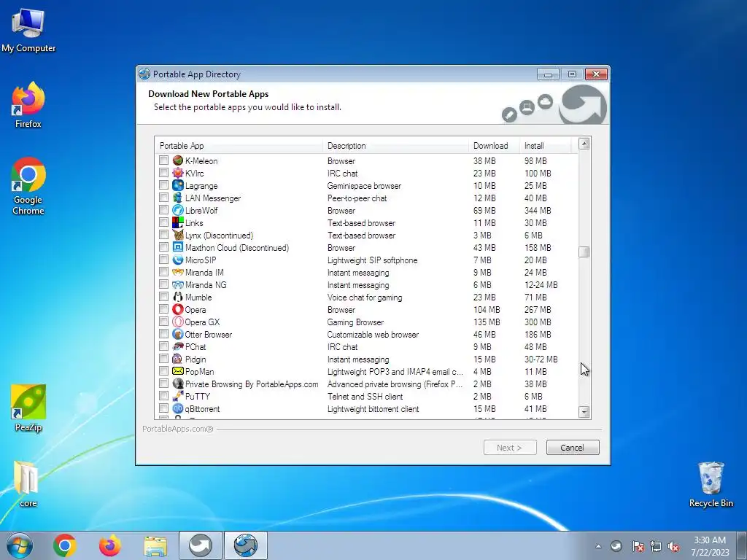Open PeaZip desktop shortcut

tap(28, 408)
